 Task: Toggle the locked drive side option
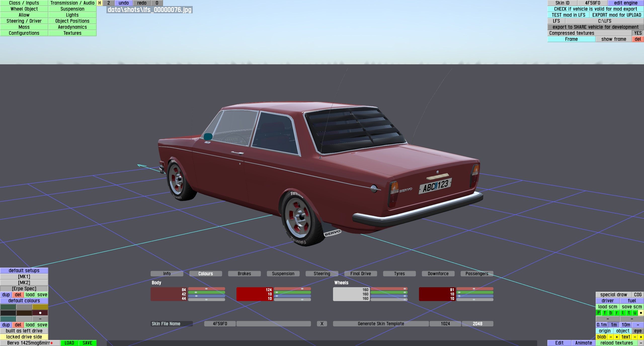coord(24,337)
